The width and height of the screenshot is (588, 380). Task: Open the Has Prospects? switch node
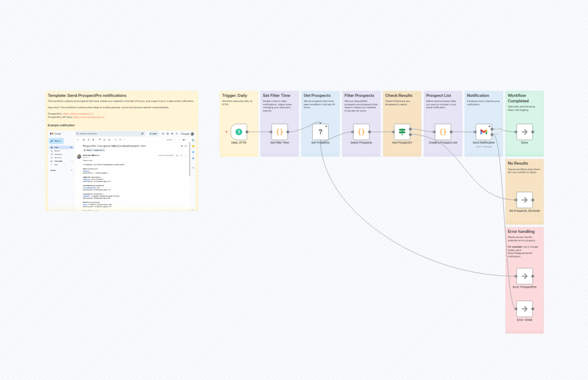click(402, 132)
